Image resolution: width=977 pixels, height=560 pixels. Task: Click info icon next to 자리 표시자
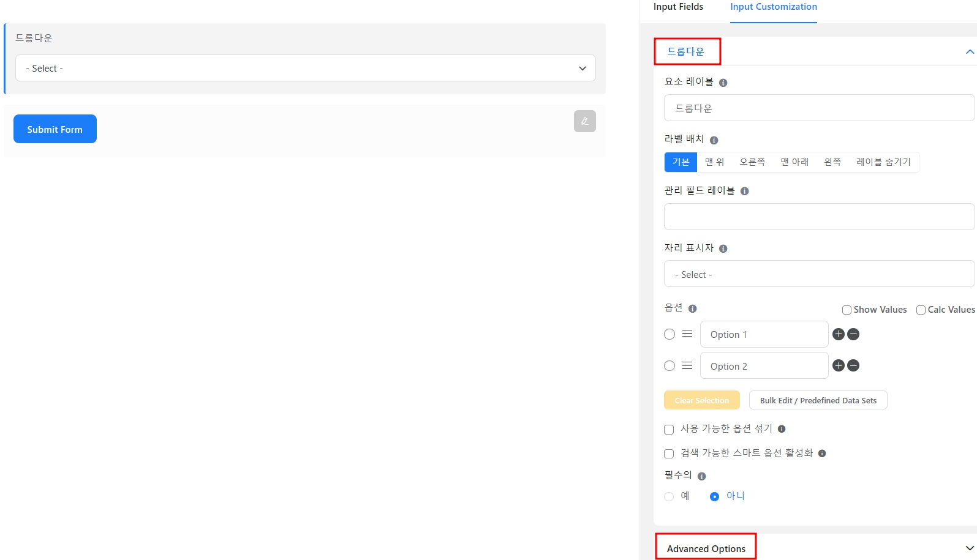pos(723,248)
